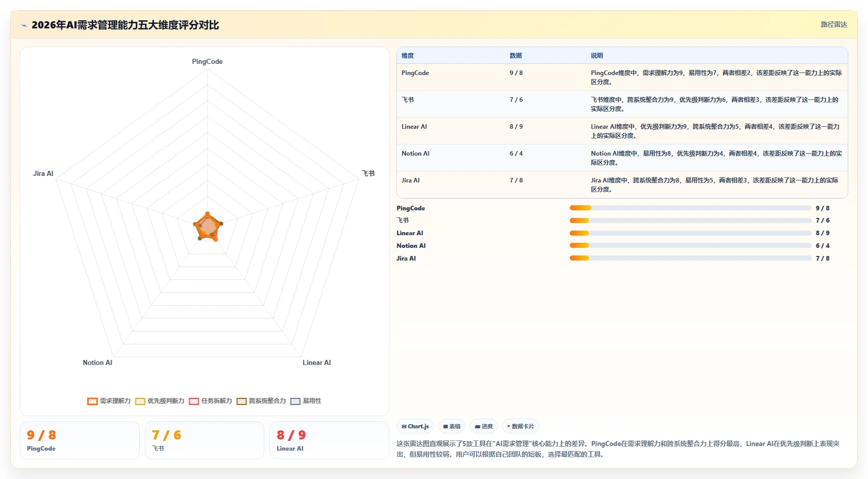Click the summary paragraph starting with 这张雷达图

[619, 449]
